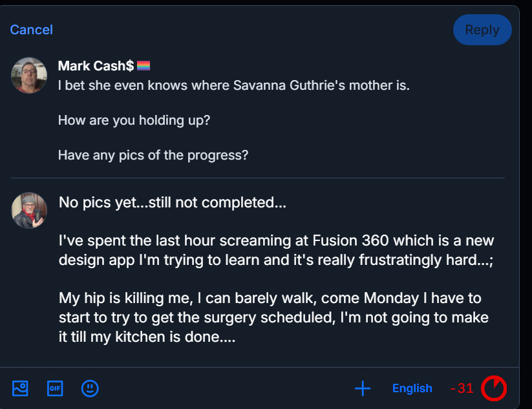
Task: Click the "My hip is killing me" paragraph
Action: (x=273, y=318)
